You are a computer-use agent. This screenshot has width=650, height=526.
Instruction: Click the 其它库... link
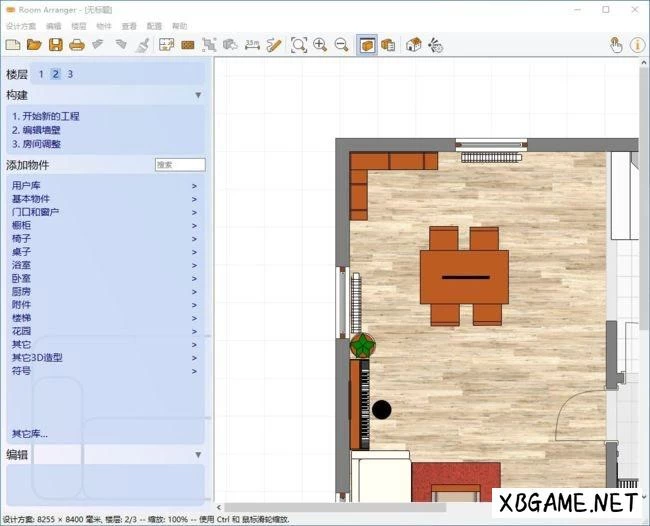(x=30, y=434)
